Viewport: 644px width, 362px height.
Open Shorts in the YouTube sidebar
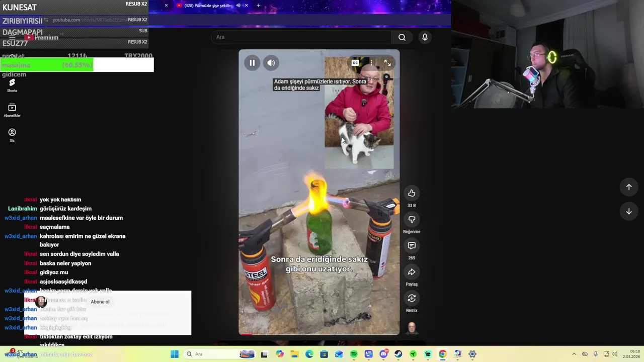tap(12, 84)
